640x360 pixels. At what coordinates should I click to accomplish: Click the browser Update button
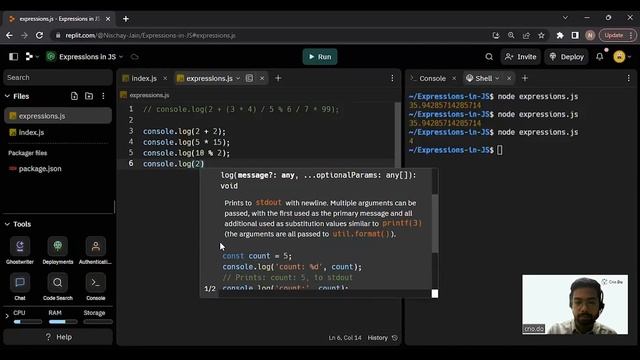(x=617, y=36)
